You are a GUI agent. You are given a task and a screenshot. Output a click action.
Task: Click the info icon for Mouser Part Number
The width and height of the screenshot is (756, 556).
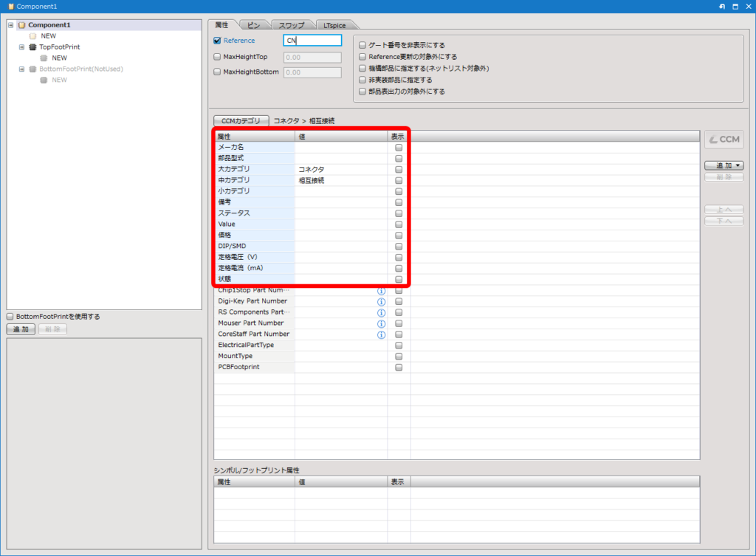pos(381,323)
